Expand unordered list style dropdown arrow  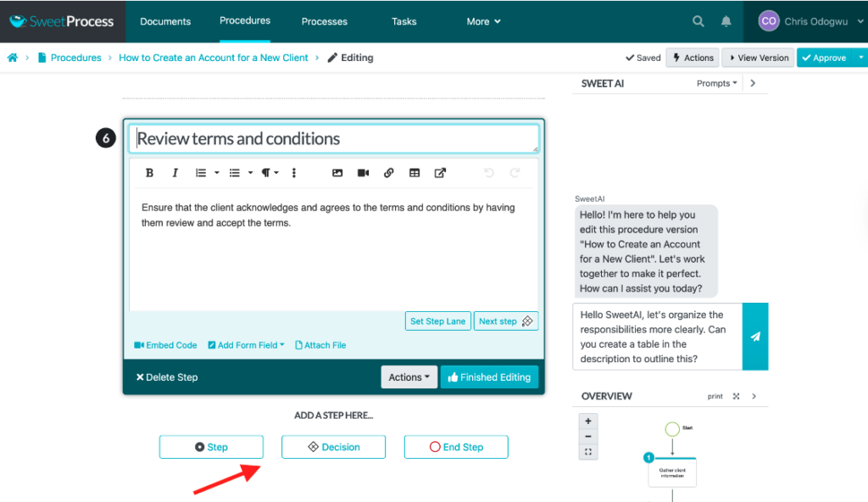coord(250,173)
